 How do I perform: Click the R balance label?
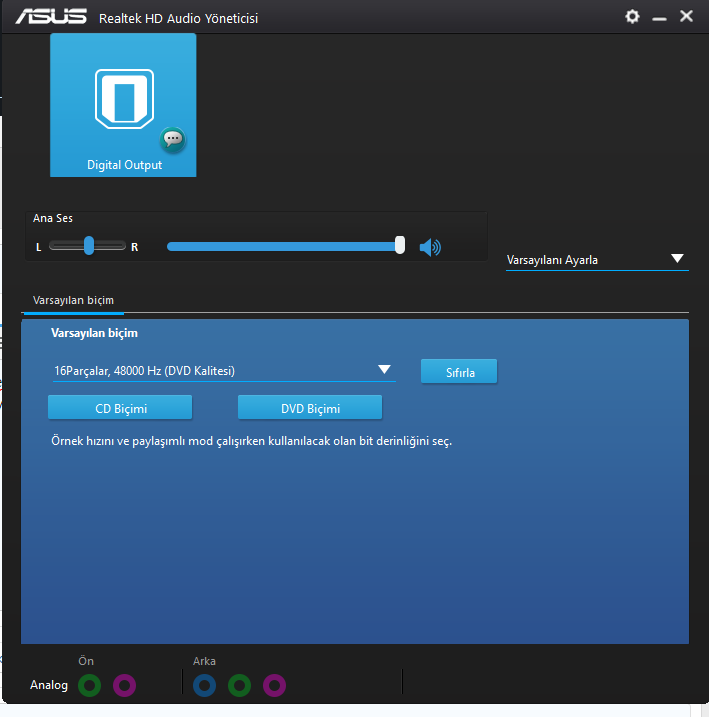(134, 247)
